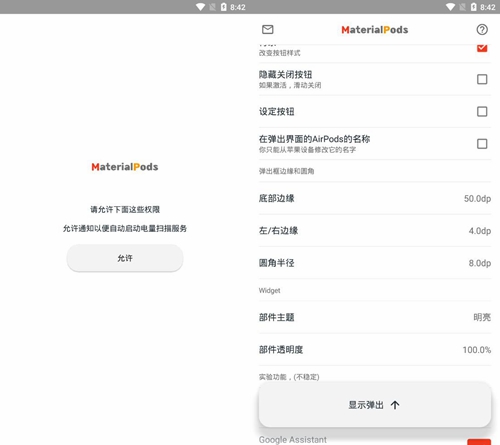Tap the up arrow on 显示弹出
Screen dimensions: 500x445
coord(395,405)
